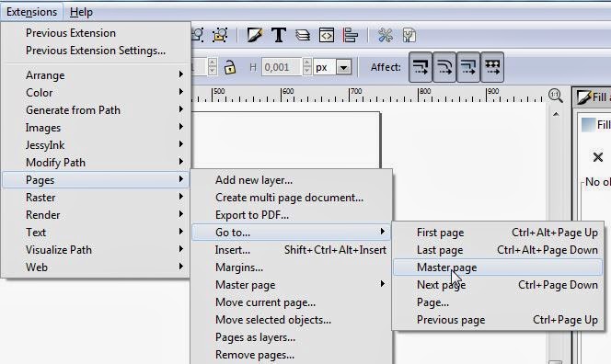Select the Pages submenu entry
The height and width of the screenshot is (364, 611).
point(96,180)
